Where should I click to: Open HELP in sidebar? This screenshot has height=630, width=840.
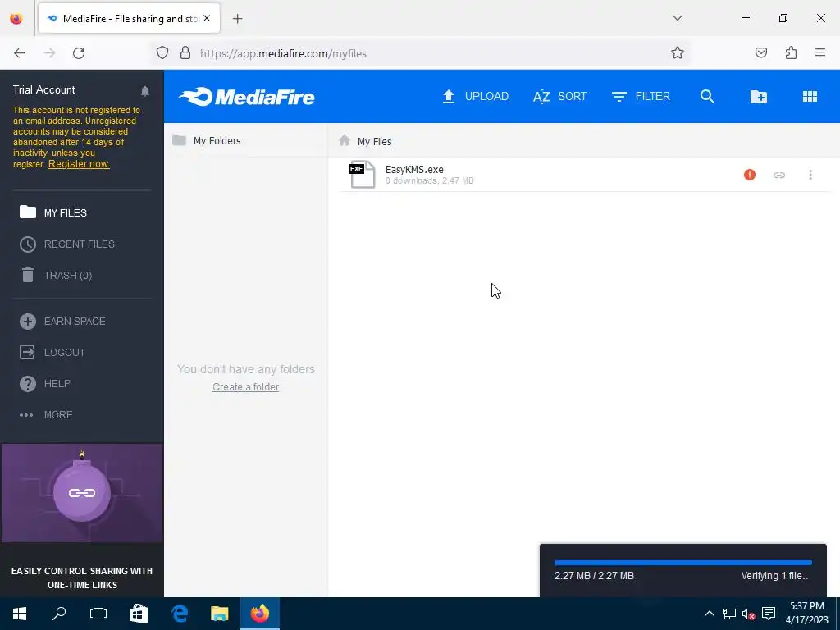point(45,384)
